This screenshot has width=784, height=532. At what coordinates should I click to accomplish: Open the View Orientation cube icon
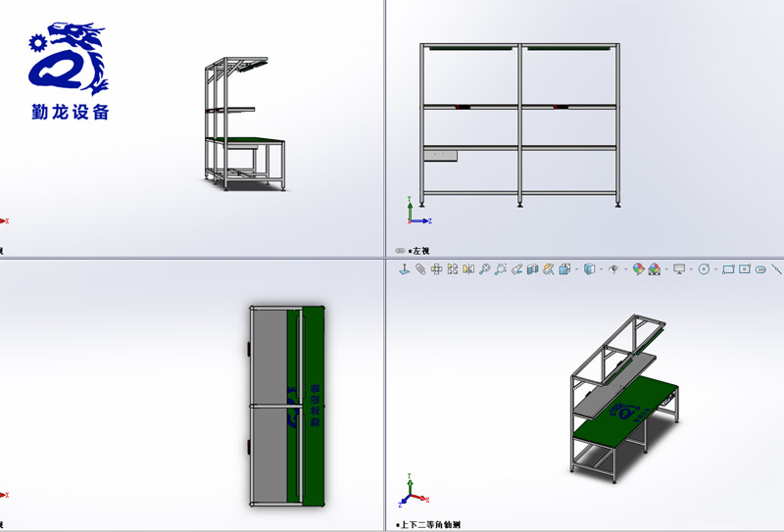pos(564,268)
